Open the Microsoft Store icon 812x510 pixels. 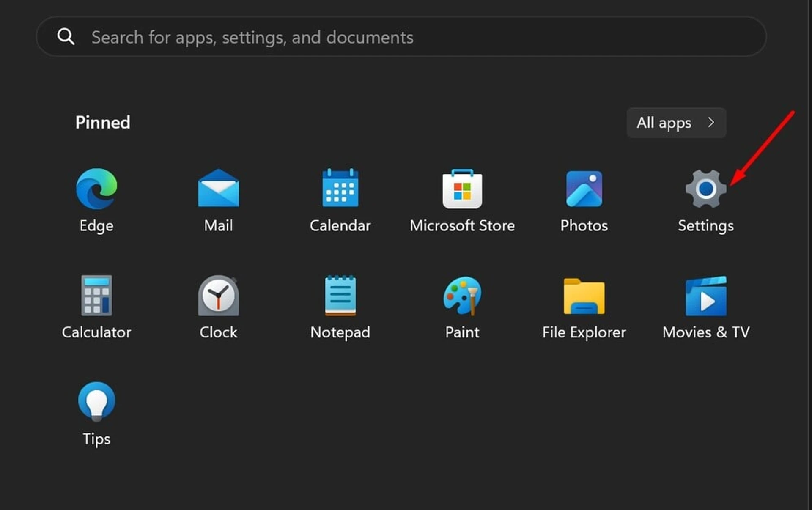coord(462,189)
